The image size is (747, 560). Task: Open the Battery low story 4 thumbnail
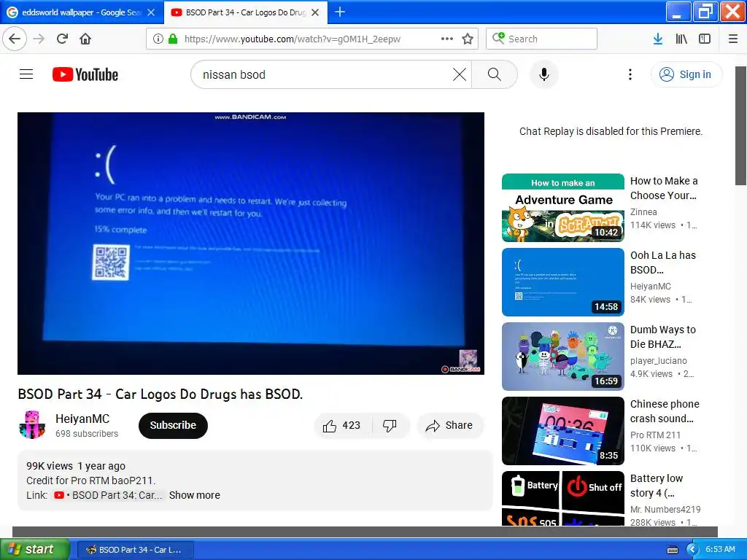point(562,498)
